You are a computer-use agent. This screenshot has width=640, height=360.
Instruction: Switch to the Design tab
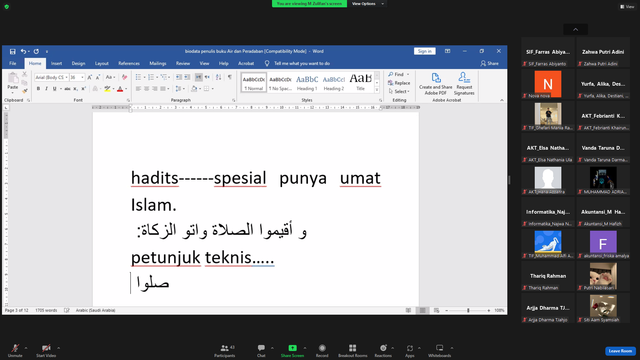click(x=78, y=63)
